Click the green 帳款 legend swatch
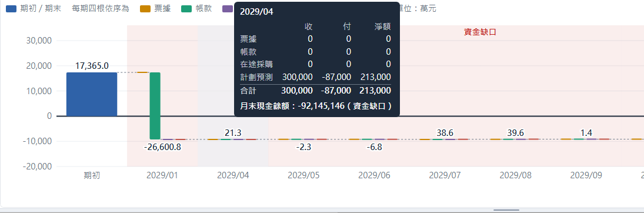This screenshot has width=644, height=213. (186, 8)
